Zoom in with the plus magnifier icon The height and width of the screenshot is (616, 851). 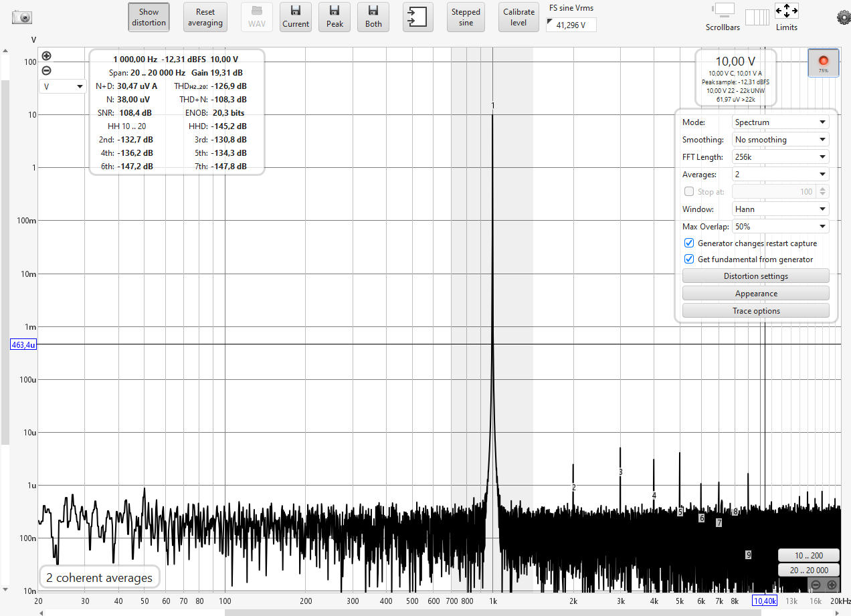pos(46,56)
